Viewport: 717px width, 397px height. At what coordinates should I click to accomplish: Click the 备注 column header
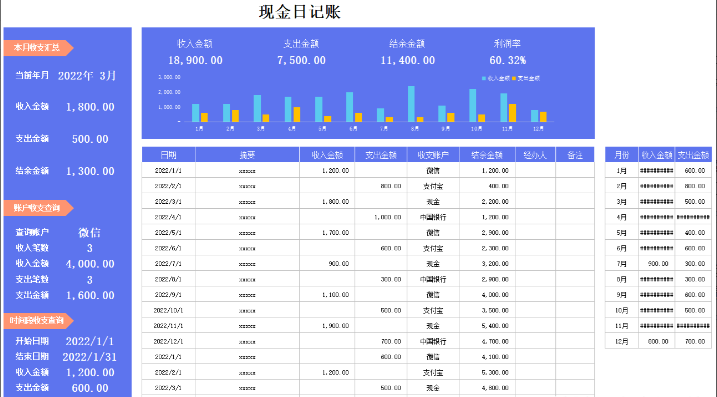click(575, 155)
